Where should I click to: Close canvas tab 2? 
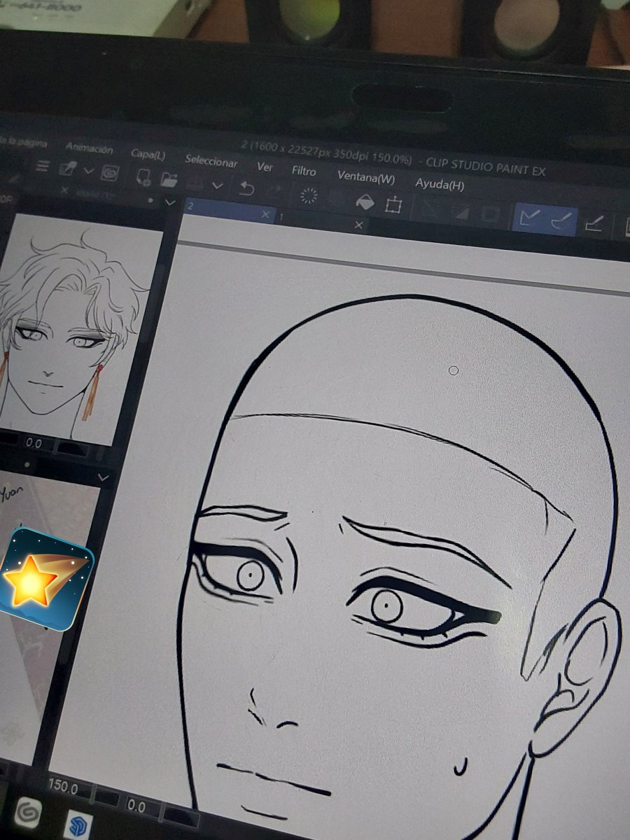coord(265,214)
